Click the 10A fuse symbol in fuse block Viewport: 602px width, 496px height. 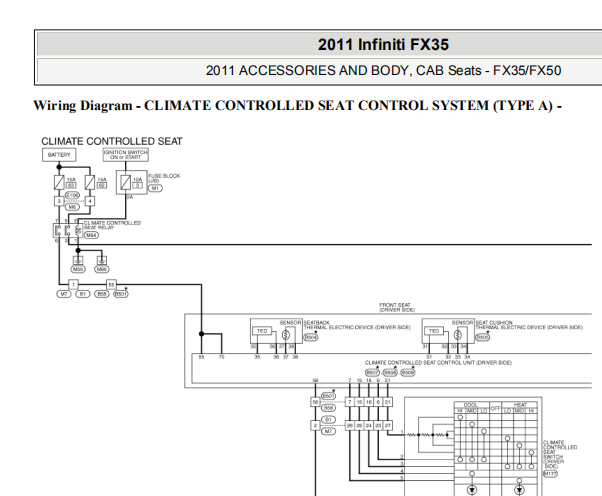[126, 182]
